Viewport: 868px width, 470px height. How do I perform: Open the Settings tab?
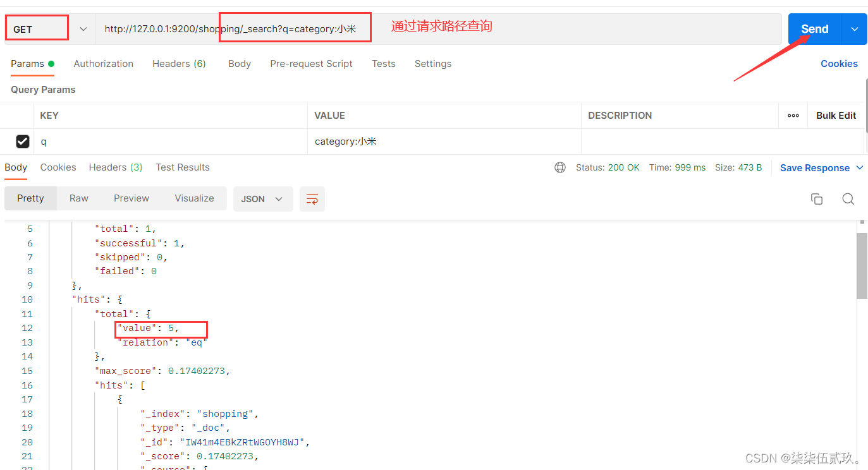[433, 64]
